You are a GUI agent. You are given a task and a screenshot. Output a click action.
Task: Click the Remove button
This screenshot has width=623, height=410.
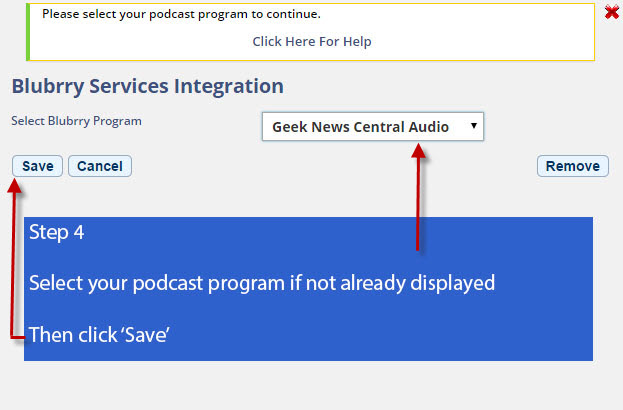coord(573,166)
